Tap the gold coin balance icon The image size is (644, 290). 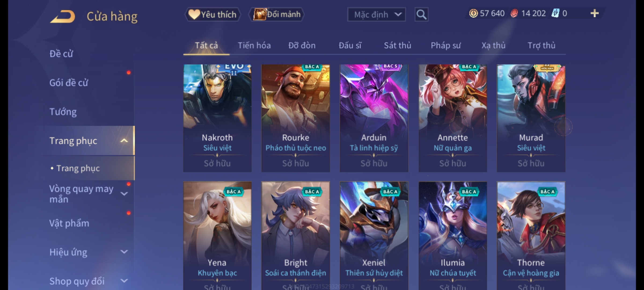tap(473, 13)
